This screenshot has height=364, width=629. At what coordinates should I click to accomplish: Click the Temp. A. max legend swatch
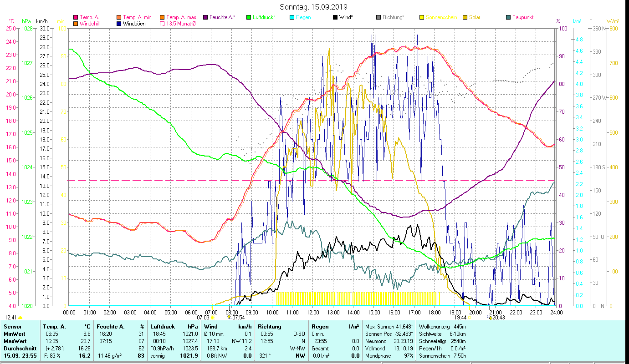[162, 17]
